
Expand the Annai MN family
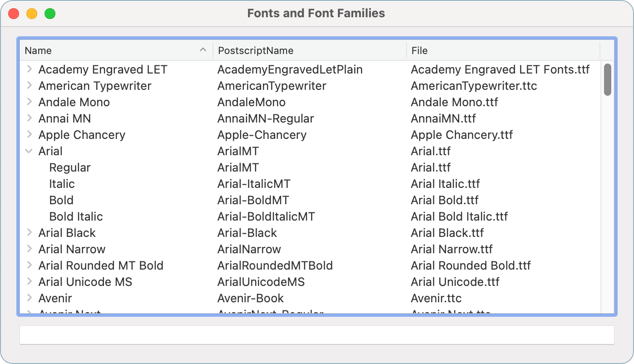29,118
